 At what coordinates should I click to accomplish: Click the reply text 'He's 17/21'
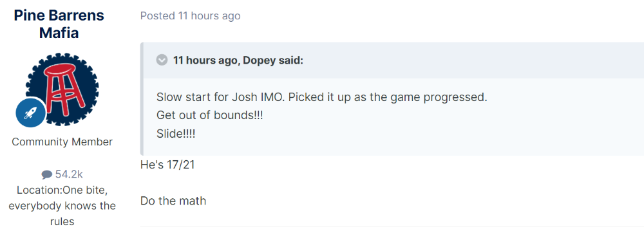click(x=167, y=165)
